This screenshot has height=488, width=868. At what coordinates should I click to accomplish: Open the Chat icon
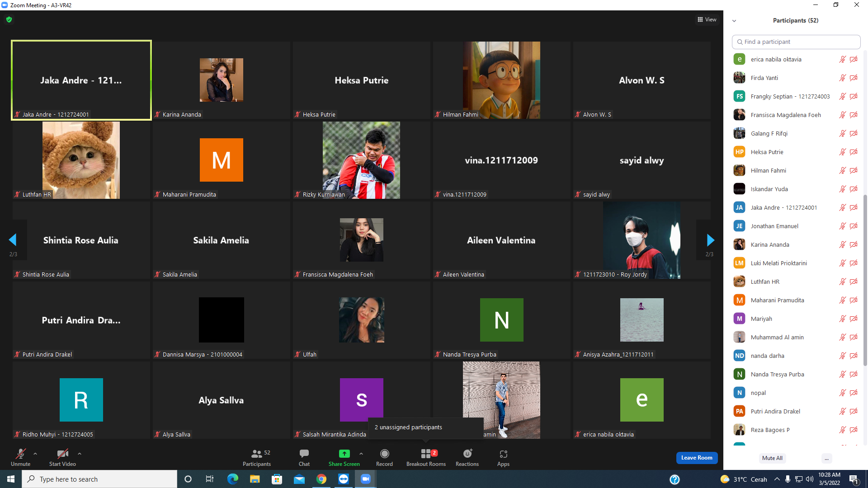point(304,454)
